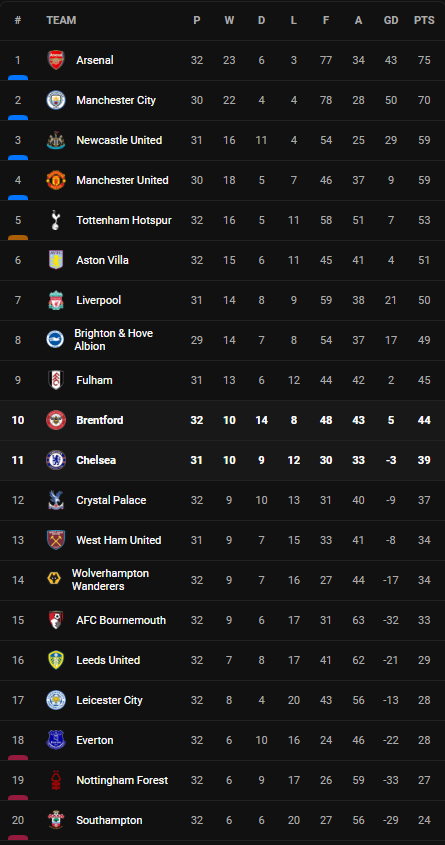
Task: Click the Everton club crest icon
Action: pos(56,740)
